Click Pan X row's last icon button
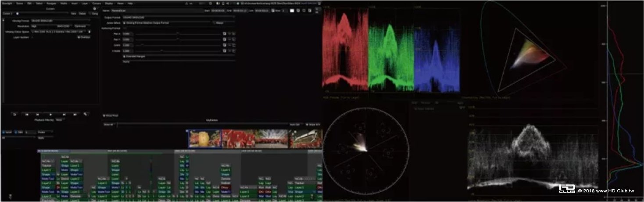This screenshot has height=202, width=644. click(x=234, y=33)
